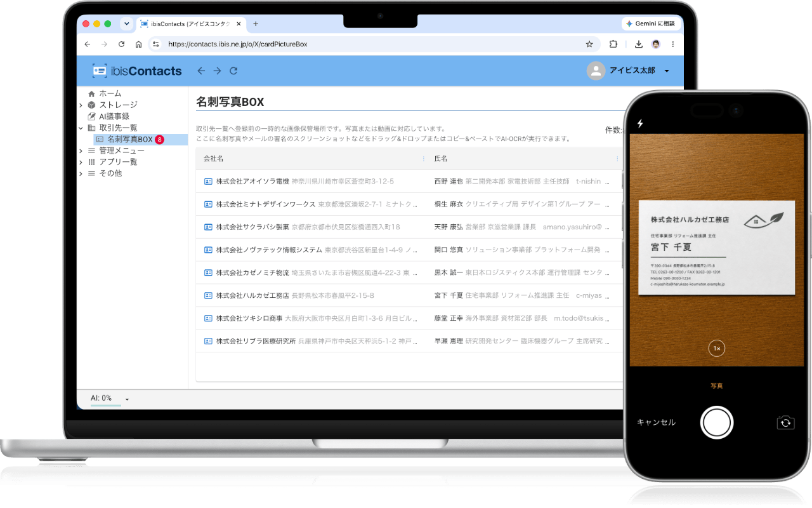This screenshot has height=508, width=812.
Task: Open the AI: 0% dropdown arrow
Action: point(127,399)
